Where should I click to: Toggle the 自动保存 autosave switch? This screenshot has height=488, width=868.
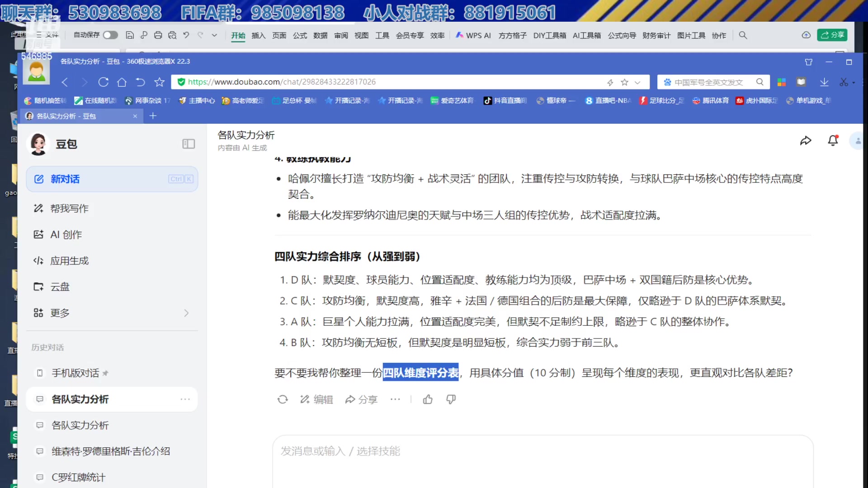[x=110, y=35]
